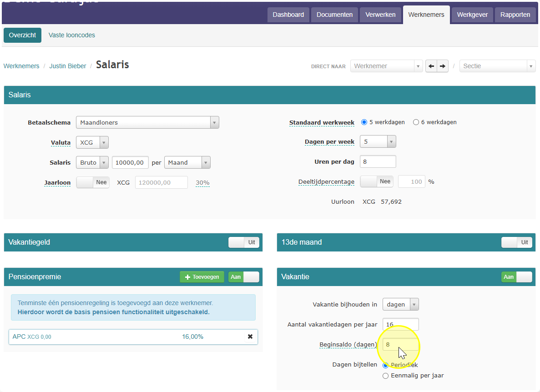Screen dimensions: 540x392
Task: Click the Jaarloon amount field 120000,00
Action: click(161, 182)
